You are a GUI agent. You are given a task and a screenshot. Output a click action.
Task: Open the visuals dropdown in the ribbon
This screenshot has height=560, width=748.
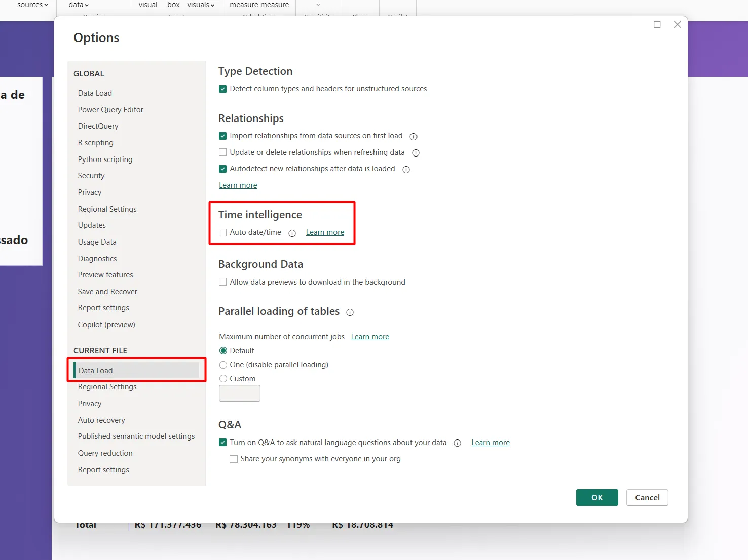[x=201, y=5]
